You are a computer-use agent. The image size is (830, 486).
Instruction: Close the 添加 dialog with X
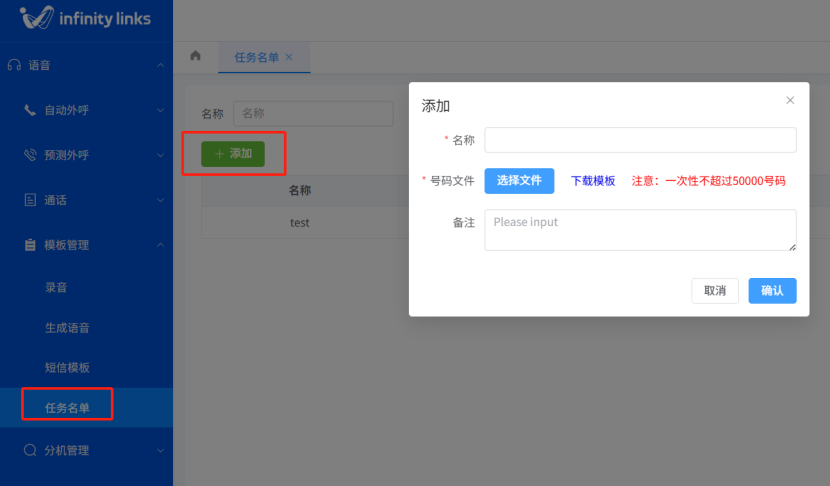pos(790,100)
